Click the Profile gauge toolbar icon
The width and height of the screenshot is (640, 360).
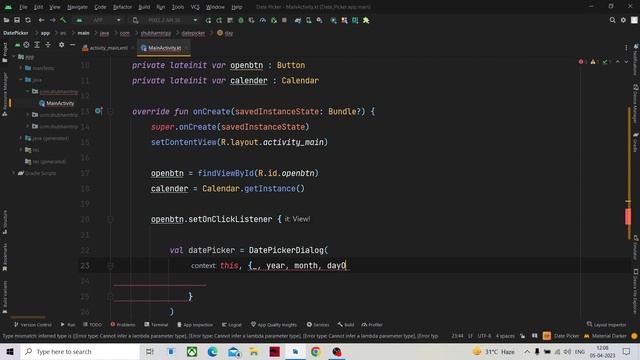tap(262, 20)
